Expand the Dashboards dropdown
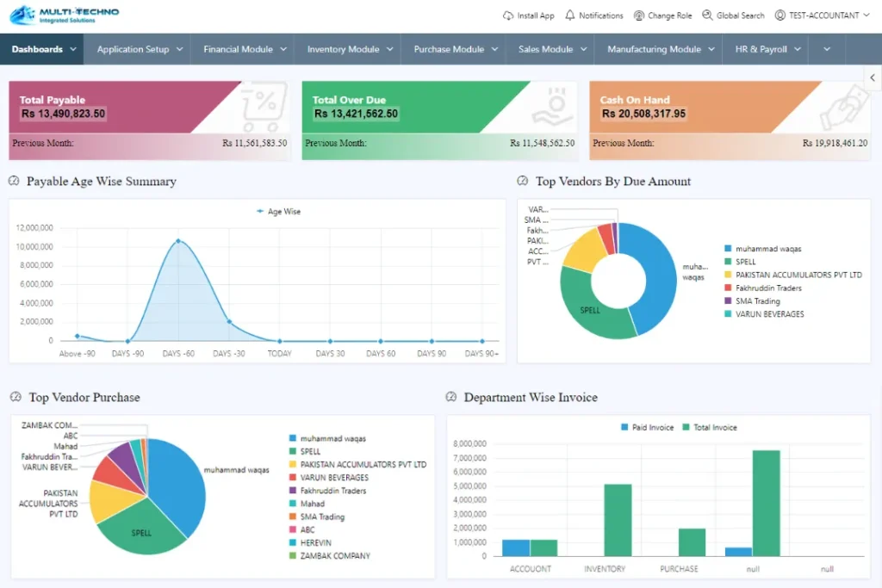This screenshot has width=882, height=588. 45,49
